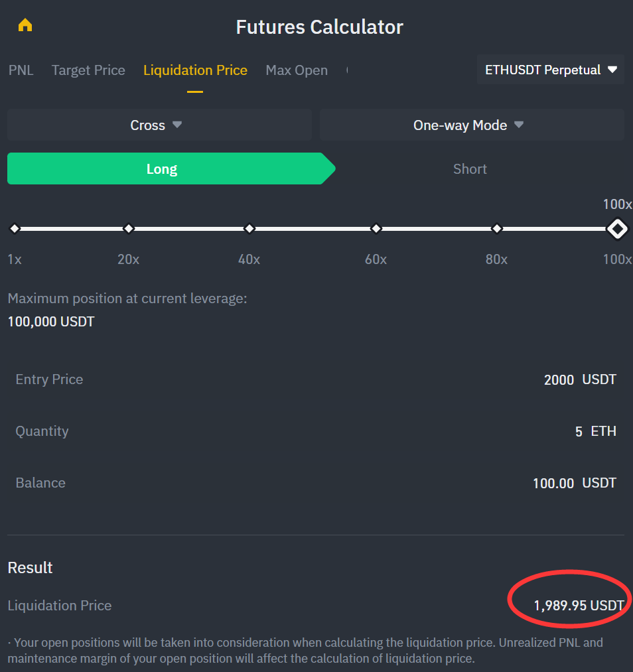Expand the Cross margin mode dropdown
The height and width of the screenshot is (672, 633).
tap(159, 125)
